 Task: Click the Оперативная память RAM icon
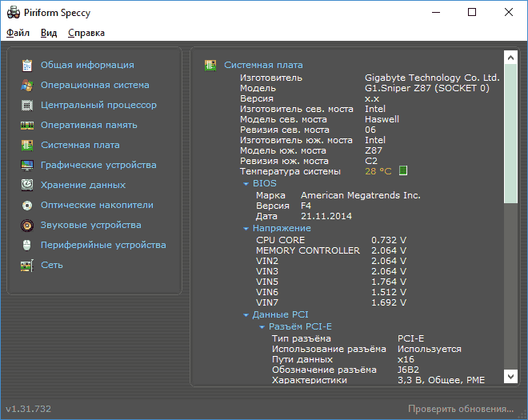[27, 126]
